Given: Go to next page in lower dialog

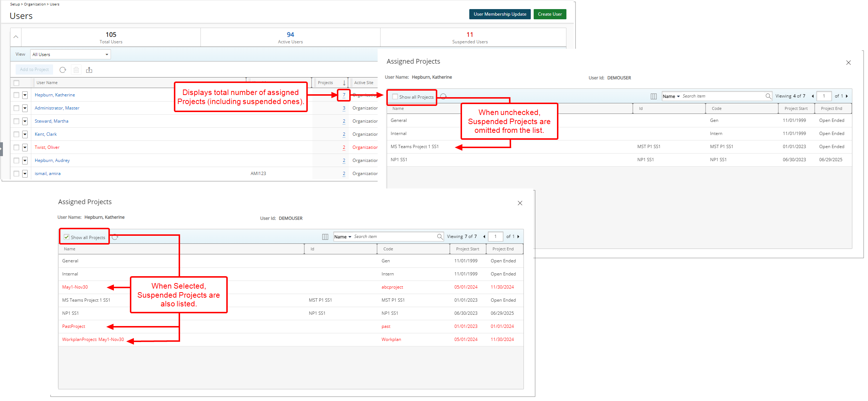Looking at the screenshot, I should (x=518, y=237).
